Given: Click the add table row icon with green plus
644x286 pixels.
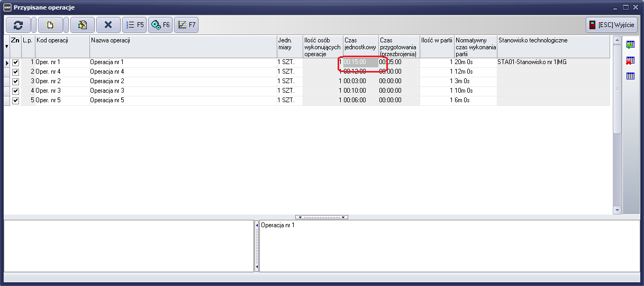Looking at the screenshot, I should (x=630, y=44).
